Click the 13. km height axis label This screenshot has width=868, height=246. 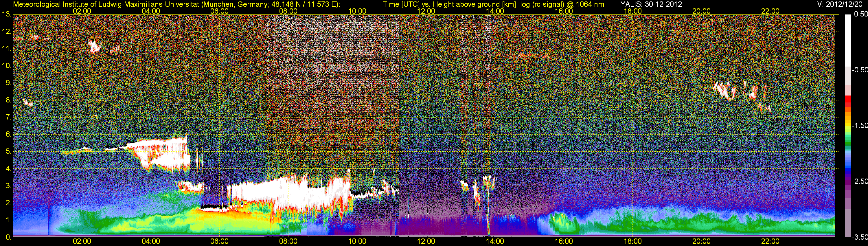tap(6, 14)
